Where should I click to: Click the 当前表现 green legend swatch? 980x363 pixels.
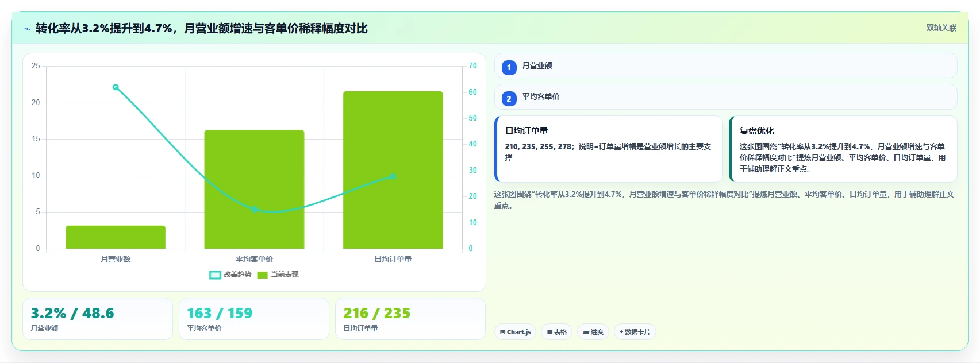pyautogui.click(x=263, y=275)
